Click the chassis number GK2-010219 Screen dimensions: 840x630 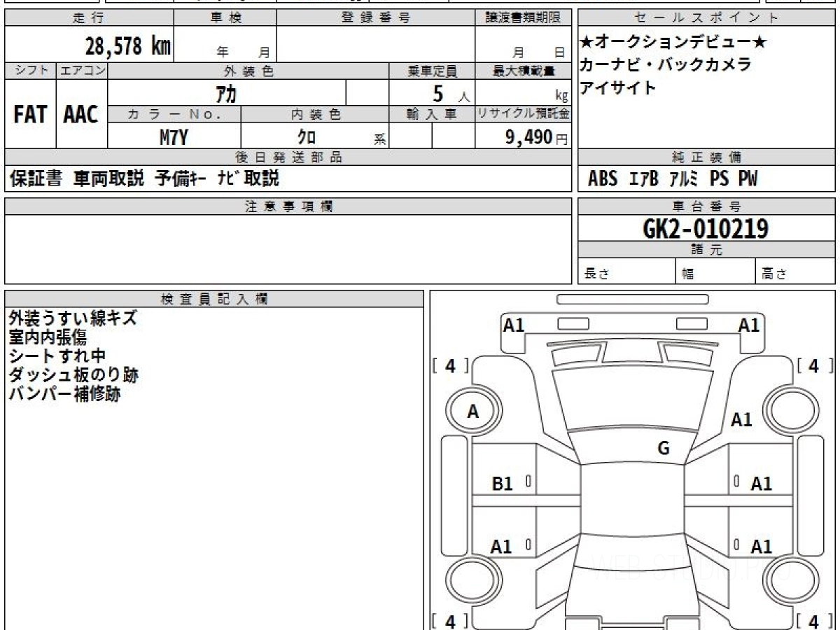click(x=706, y=228)
